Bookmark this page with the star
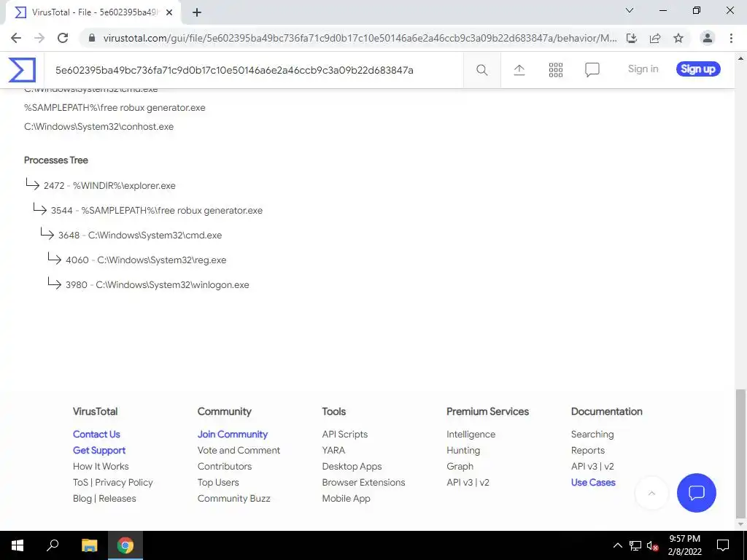This screenshot has width=747, height=560. (x=678, y=38)
